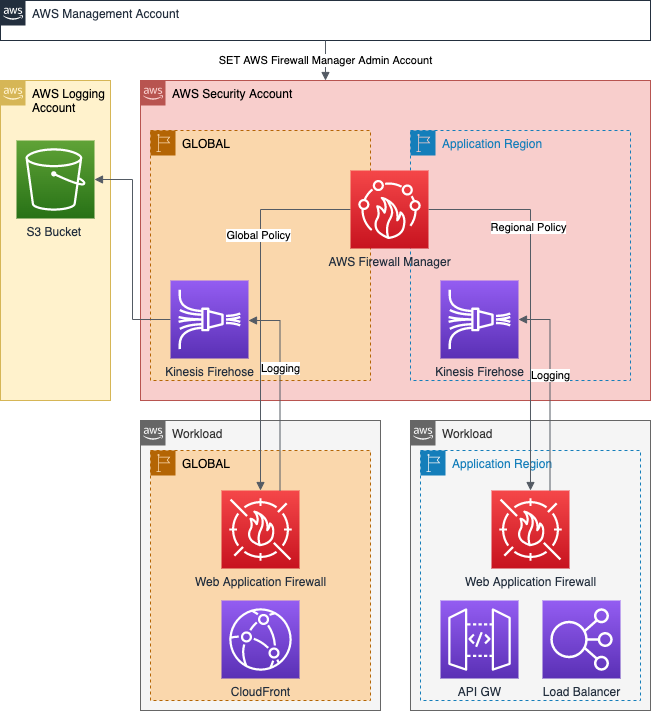Viewport: 651px width, 711px height.
Task: Click the Load Balancer icon
Action: [x=581, y=639]
